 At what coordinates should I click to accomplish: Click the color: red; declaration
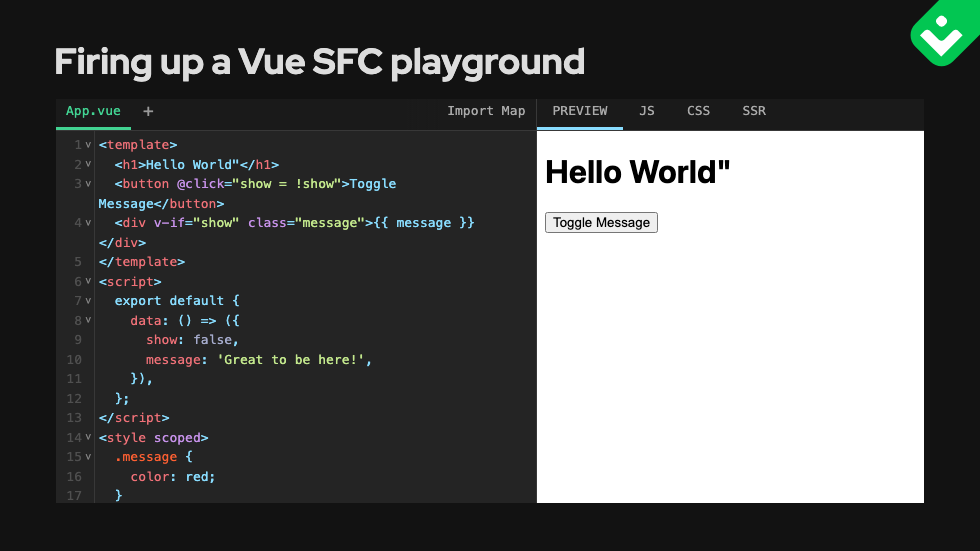click(x=172, y=477)
